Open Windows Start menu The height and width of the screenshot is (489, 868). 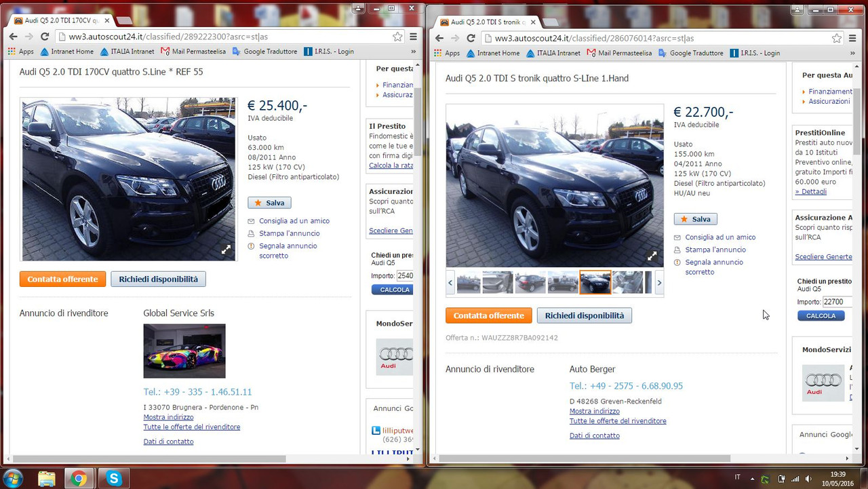pos(13,478)
